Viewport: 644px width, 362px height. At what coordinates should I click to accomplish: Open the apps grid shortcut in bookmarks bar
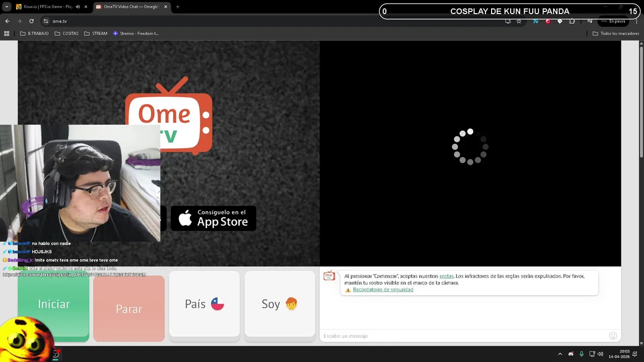[x=7, y=34]
